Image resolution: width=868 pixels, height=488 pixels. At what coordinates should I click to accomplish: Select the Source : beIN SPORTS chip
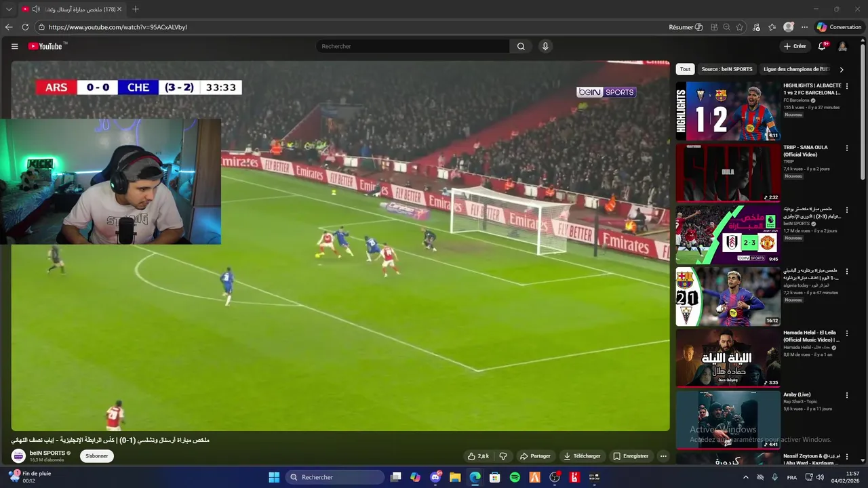coord(727,69)
